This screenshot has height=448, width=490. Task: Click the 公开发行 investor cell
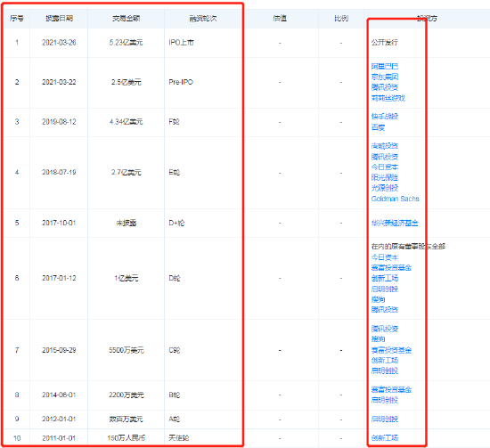coord(384,43)
